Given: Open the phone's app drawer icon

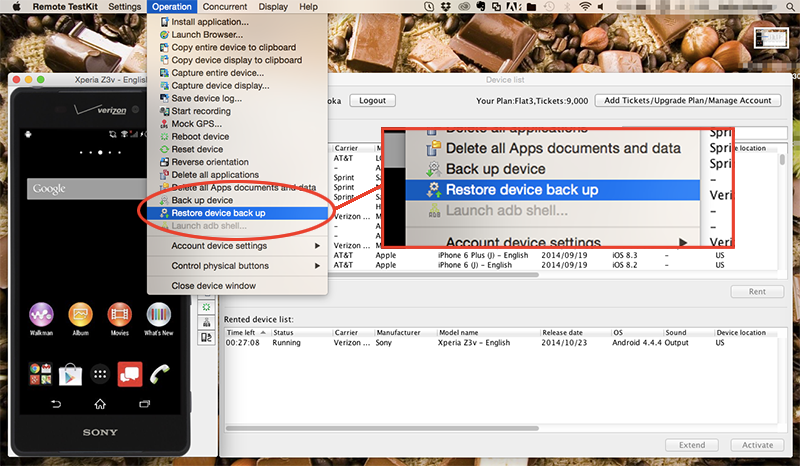Looking at the screenshot, I should coord(100,375).
